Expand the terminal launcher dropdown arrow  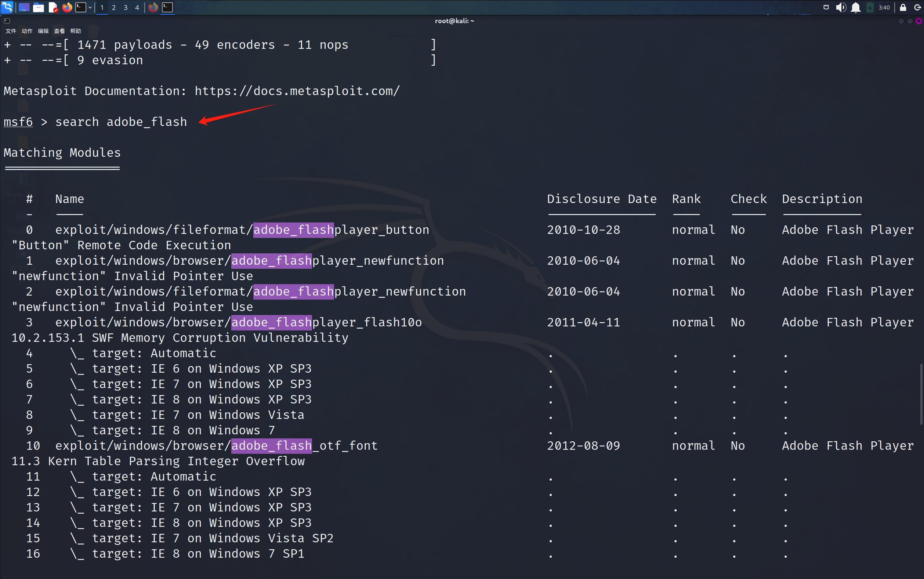(x=90, y=7)
